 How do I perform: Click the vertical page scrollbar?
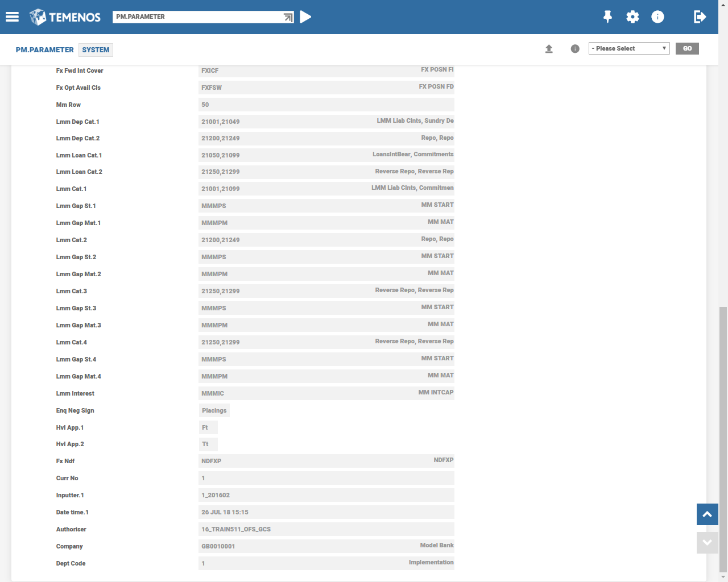[x=723, y=438]
